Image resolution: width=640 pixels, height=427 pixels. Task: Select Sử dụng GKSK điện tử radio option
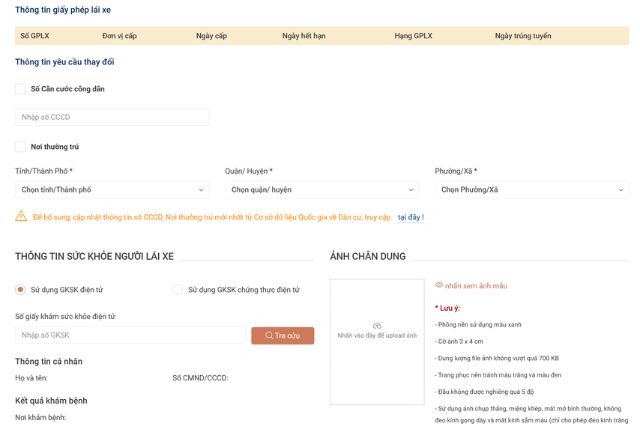(20, 290)
